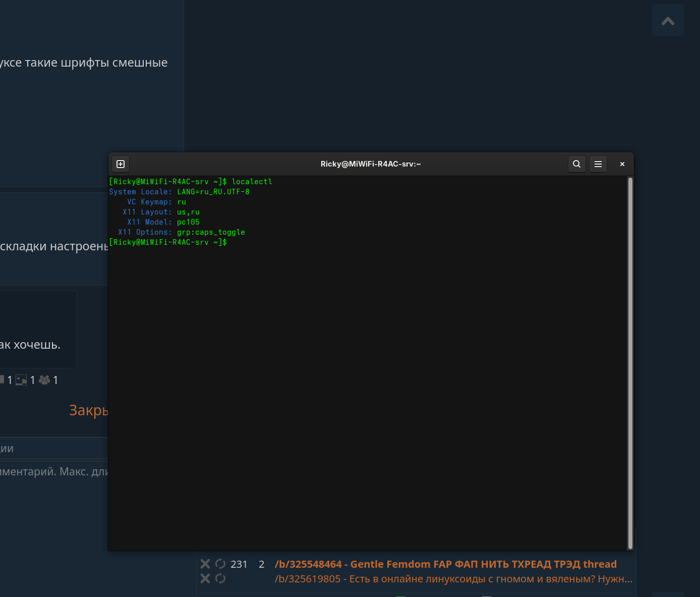Close the Ricky@MiWiFi-R4AC-srv terminal window
Screen dimensions: 700x597
(x=622, y=164)
